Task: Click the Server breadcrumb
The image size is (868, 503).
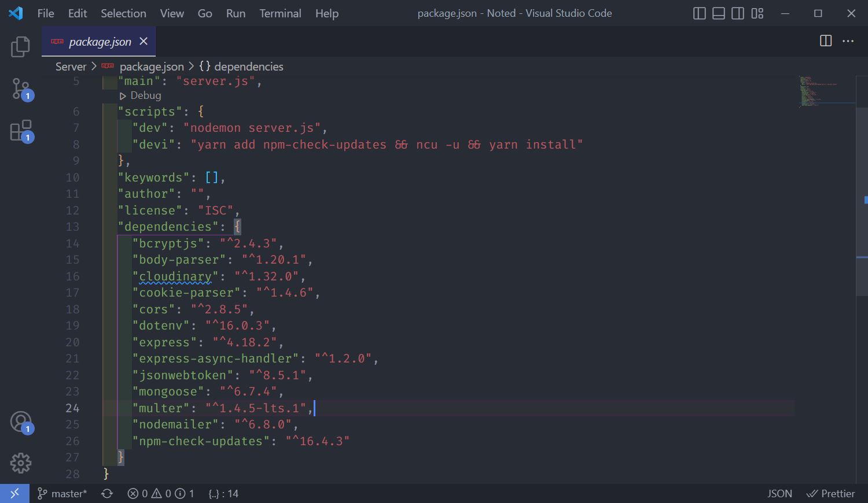Action: [71, 66]
